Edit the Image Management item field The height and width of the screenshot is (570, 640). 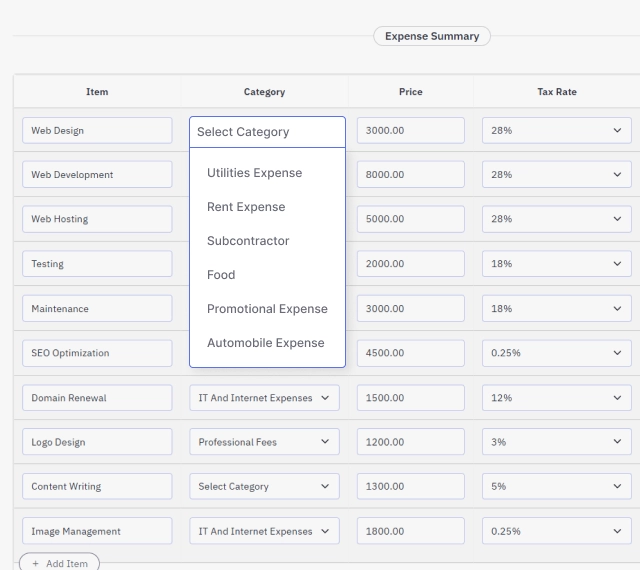pos(97,531)
